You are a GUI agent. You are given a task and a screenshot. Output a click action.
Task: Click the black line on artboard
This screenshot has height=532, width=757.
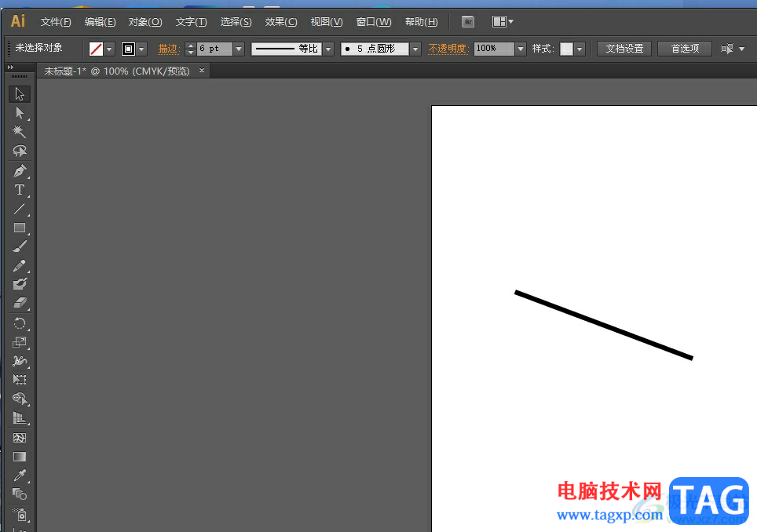point(603,325)
